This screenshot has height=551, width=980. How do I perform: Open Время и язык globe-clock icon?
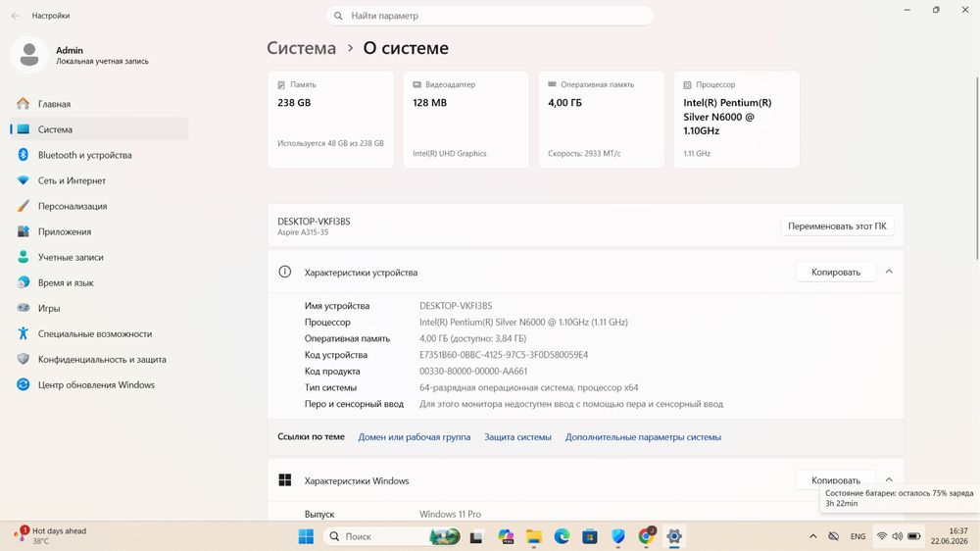click(24, 282)
